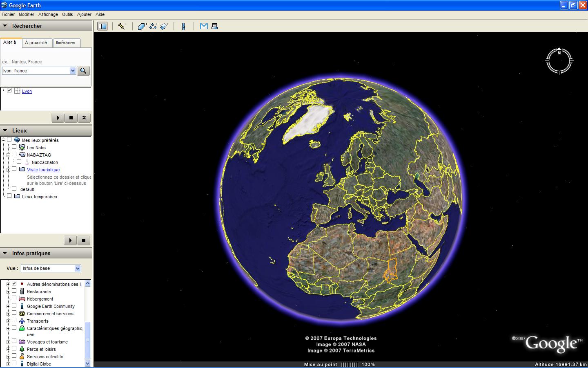Check the Lieux temporaires checkbox
This screenshot has width=588, height=368.
point(9,196)
